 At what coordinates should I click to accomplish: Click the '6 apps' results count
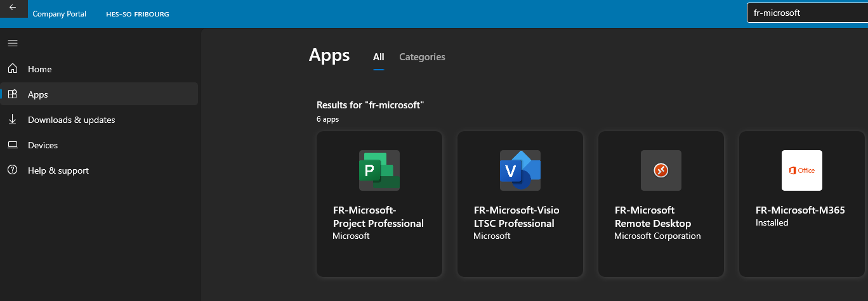click(328, 119)
